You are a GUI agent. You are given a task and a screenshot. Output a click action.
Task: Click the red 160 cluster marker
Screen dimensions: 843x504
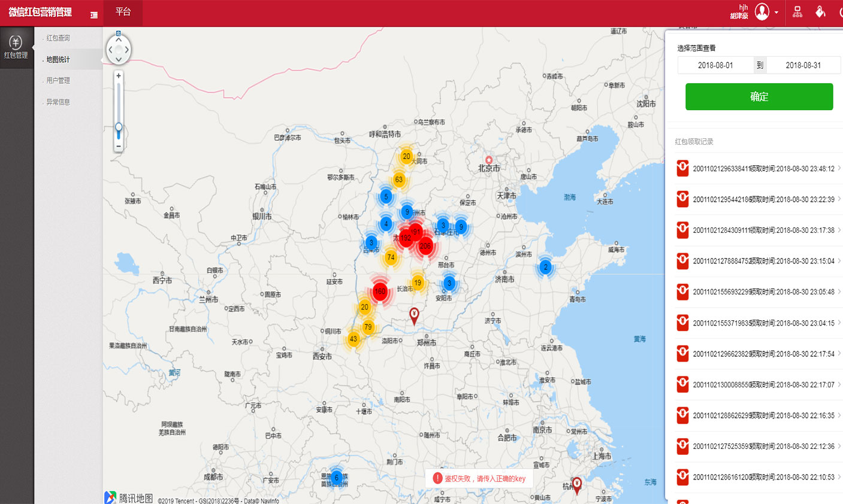point(379,292)
